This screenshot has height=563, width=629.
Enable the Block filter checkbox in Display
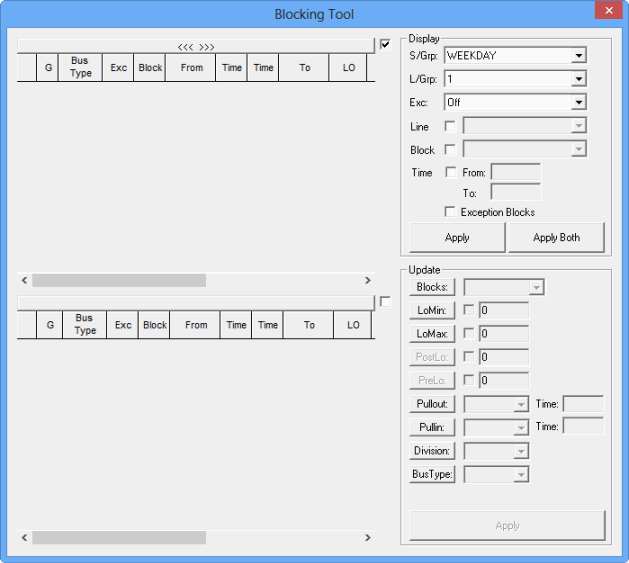point(450,150)
